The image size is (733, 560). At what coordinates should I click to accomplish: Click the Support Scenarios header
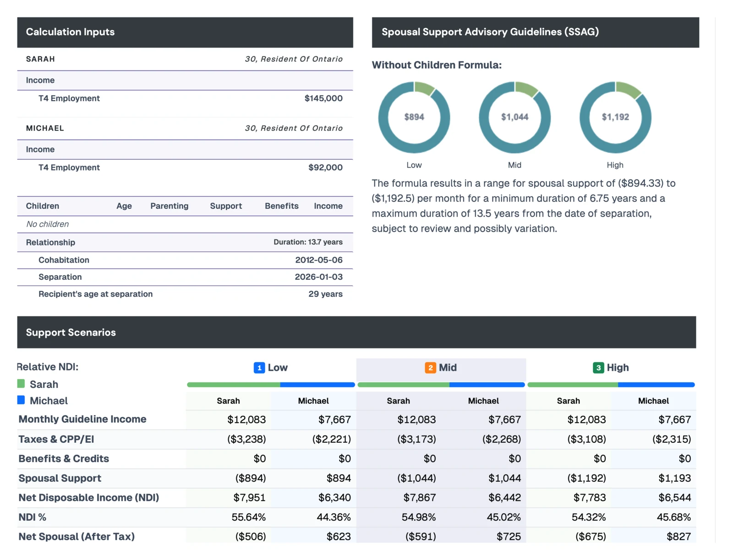(x=356, y=332)
